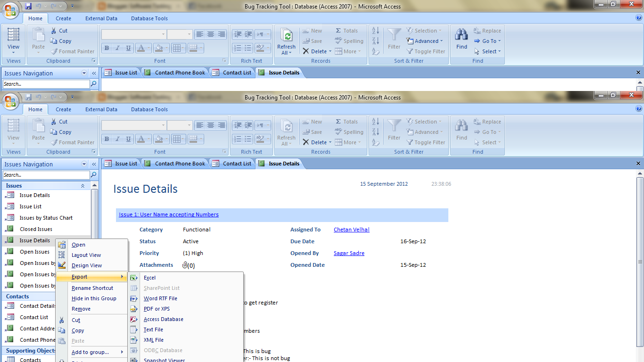This screenshot has height=362, width=644.
Task: Collapse lower navigation pane with double chevron
Action: pos(94,164)
